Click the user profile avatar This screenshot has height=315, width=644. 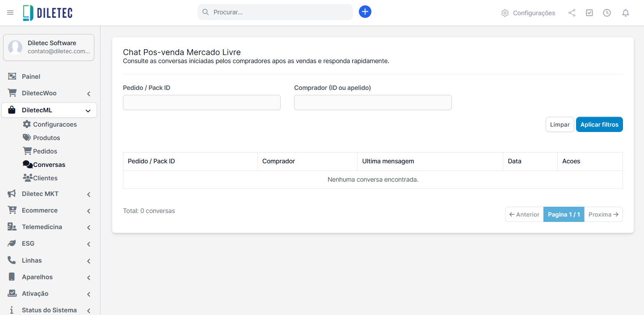(15, 47)
